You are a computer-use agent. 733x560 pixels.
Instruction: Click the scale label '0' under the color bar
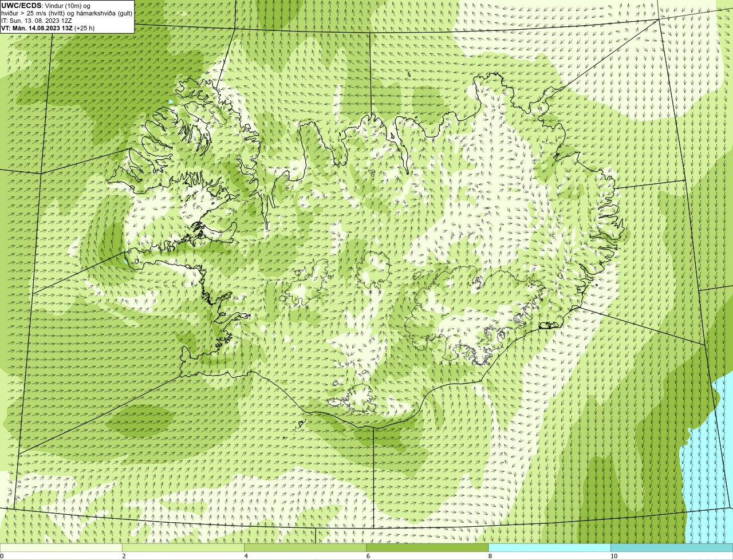[x=2, y=556]
